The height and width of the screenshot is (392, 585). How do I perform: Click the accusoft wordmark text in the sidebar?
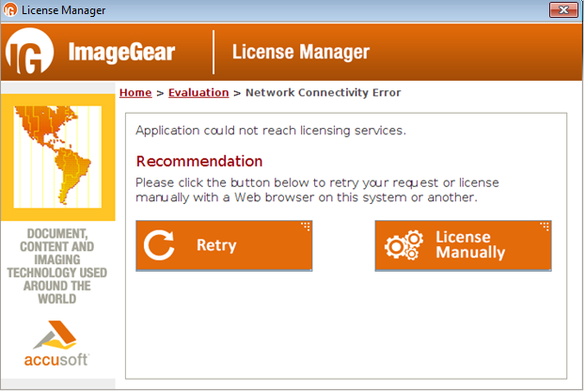tap(56, 361)
